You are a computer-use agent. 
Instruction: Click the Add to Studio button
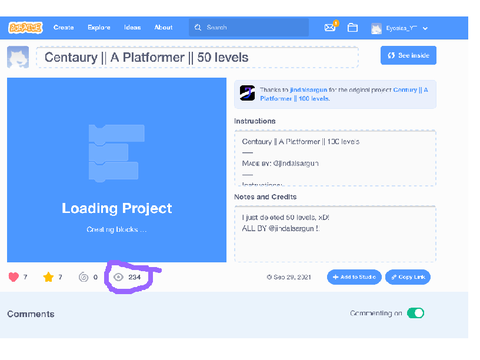pos(354,277)
